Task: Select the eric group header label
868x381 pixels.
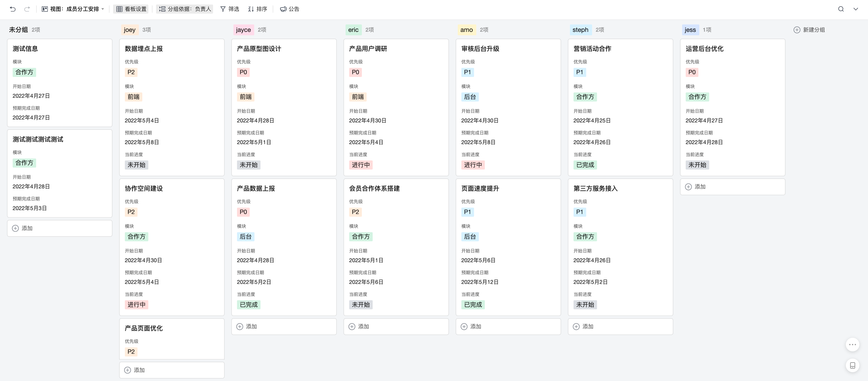Action: coord(353,30)
